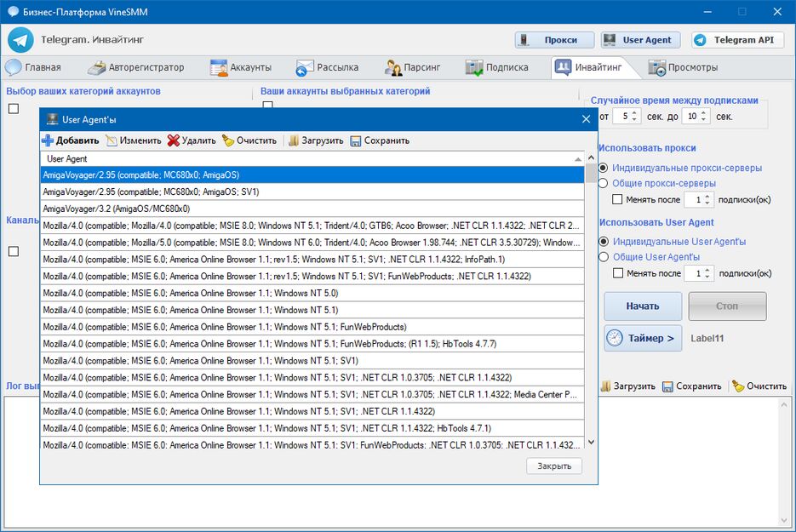
Task: Close the User Agent'ы dialog with X
Action: pyautogui.click(x=586, y=119)
